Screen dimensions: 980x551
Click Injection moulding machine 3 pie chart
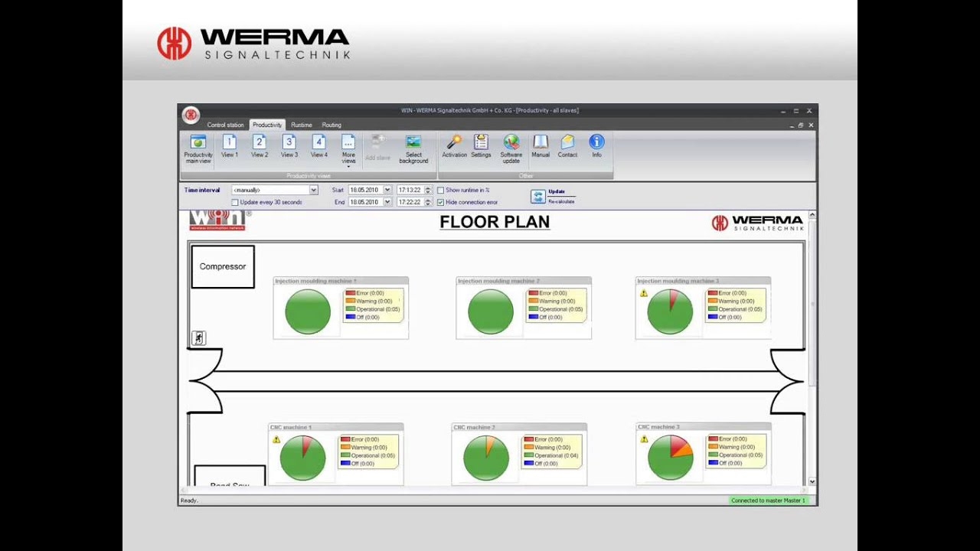pos(670,311)
